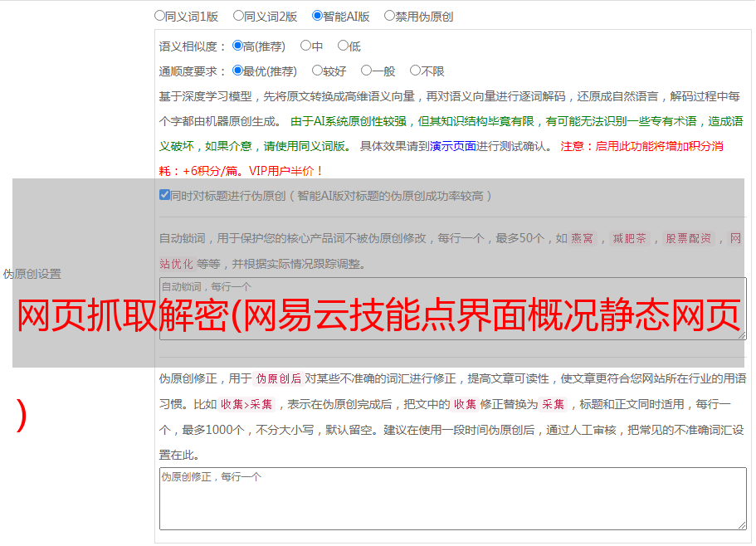Click into the 自动锁词 text area

click(453, 309)
